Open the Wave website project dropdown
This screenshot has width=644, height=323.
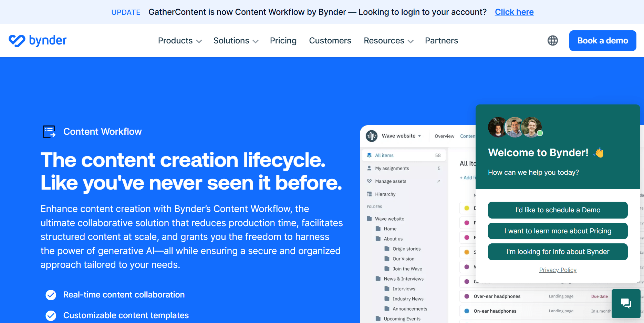pos(401,136)
